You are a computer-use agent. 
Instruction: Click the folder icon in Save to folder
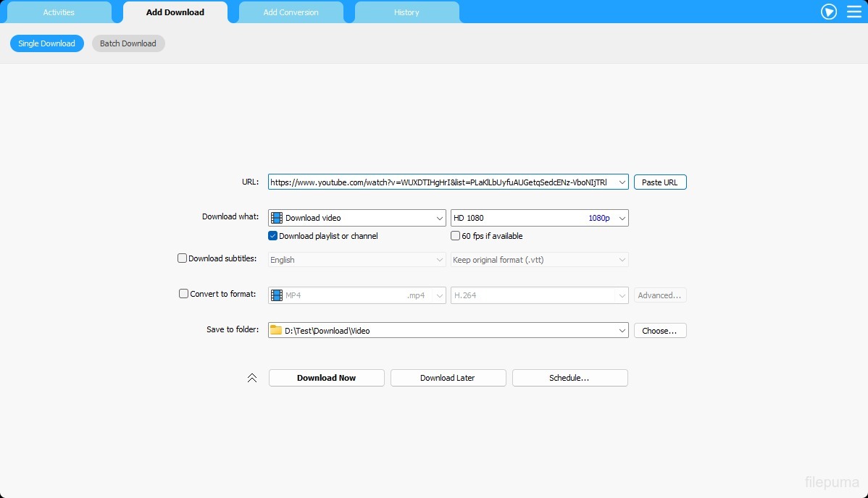pyautogui.click(x=276, y=330)
